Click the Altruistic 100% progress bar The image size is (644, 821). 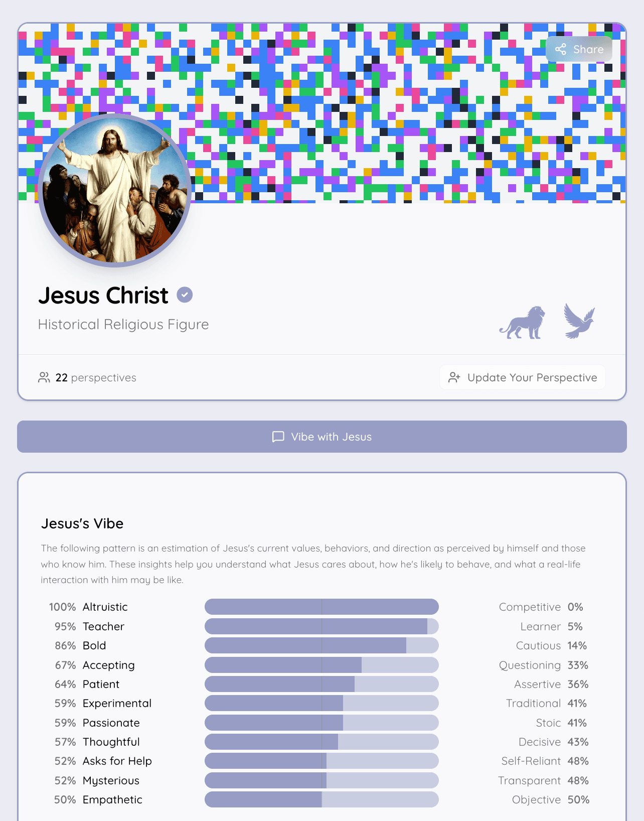tap(321, 607)
